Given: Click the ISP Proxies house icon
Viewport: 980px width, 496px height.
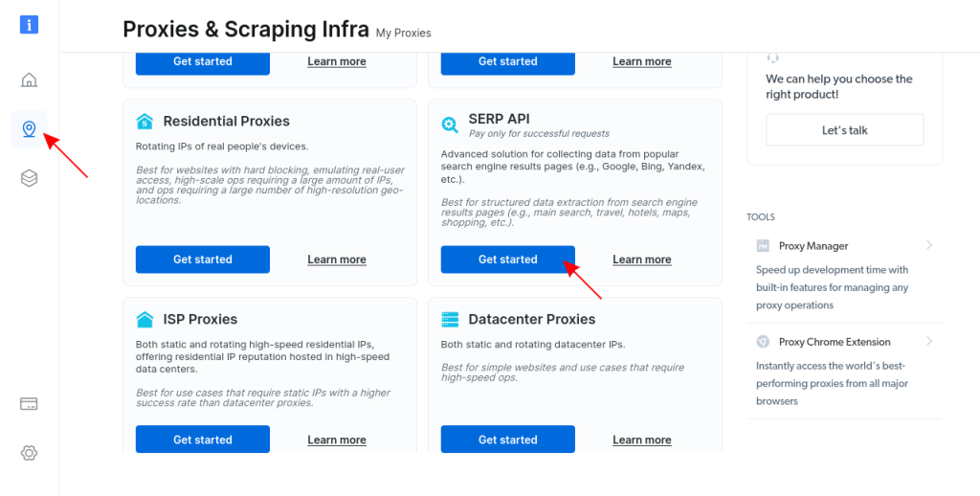Looking at the screenshot, I should [145, 320].
